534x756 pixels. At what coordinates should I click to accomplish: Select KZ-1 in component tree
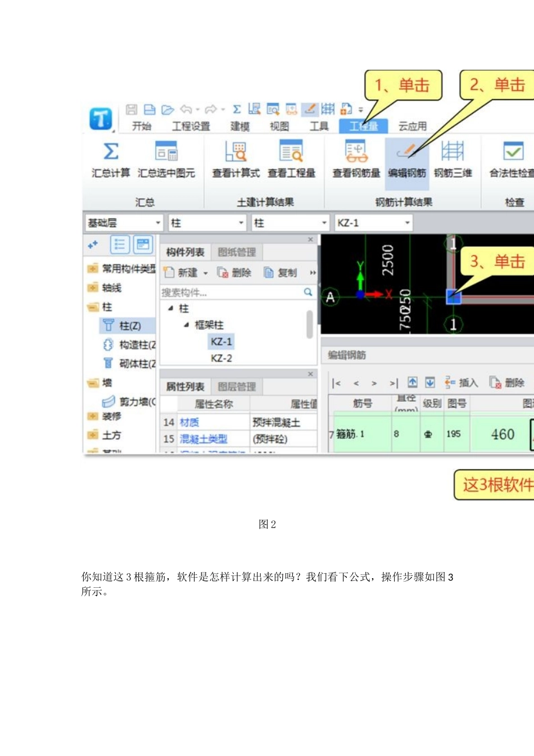221,341
